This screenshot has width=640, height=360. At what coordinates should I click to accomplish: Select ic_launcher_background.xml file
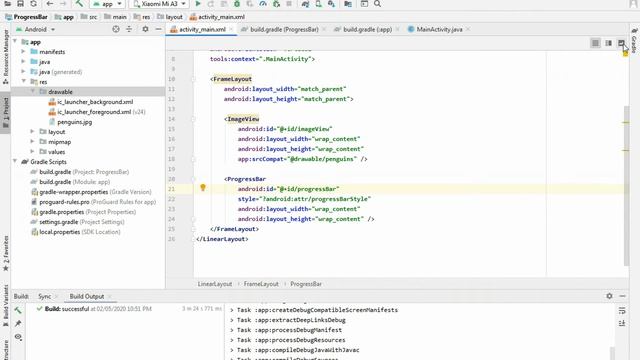(95, 102)
